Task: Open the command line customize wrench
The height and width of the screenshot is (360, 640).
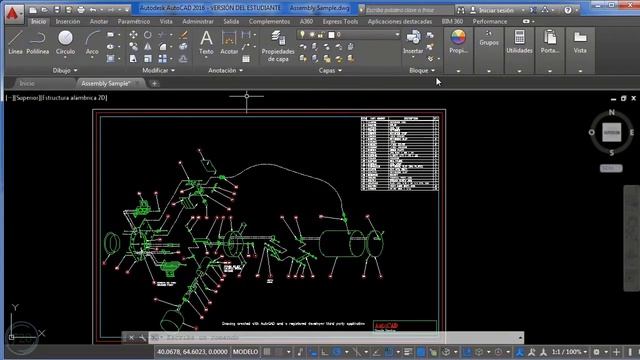Action: [142, 338]
